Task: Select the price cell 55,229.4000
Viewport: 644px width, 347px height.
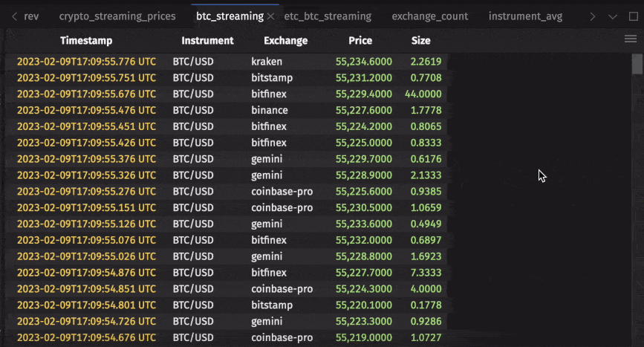Action: tap(364, 94)
